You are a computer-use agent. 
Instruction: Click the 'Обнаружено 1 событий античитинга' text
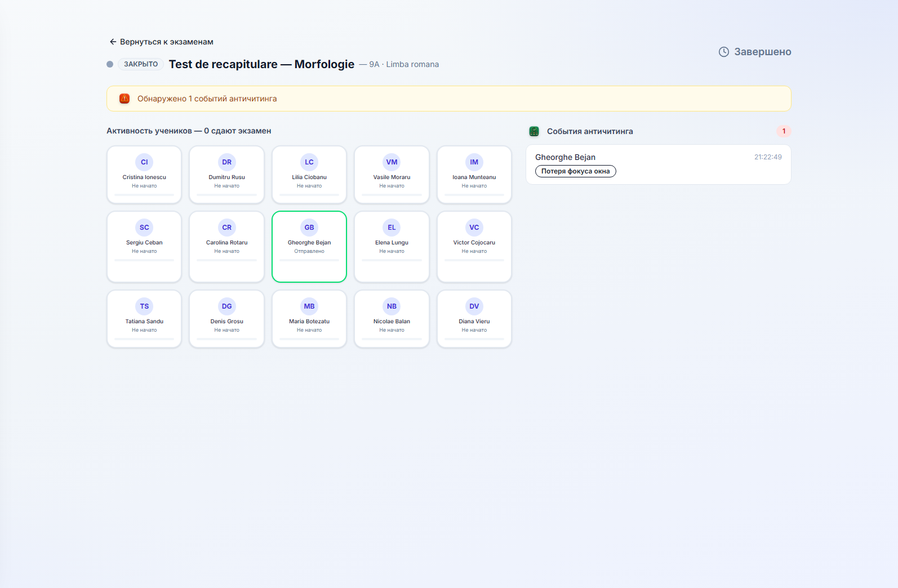pyautogui.click(x=207, y=99)
